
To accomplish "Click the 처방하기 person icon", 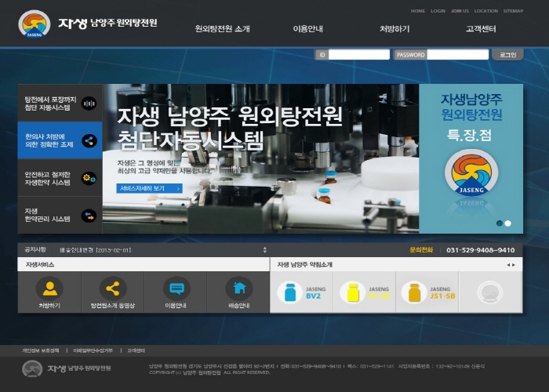I will coord(49,289).
